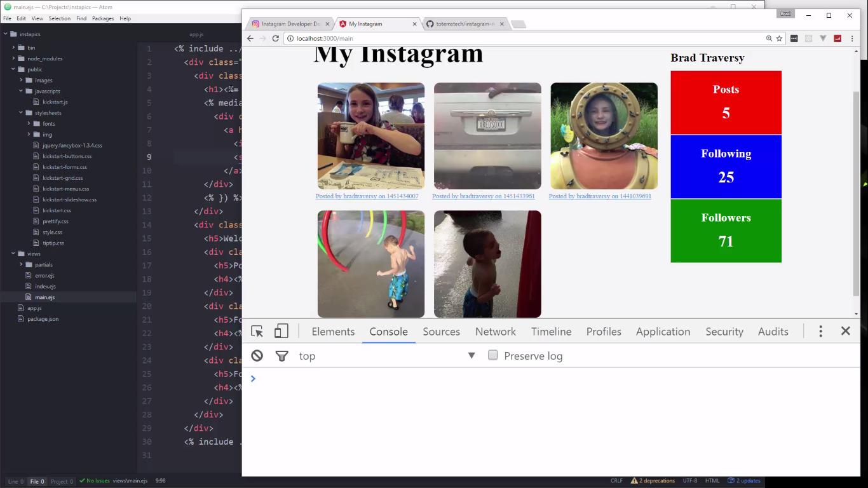Image resolution: width=868 pixels, height=488 pixels.
Task: Click the red Posts stat box
Action: 726,102
